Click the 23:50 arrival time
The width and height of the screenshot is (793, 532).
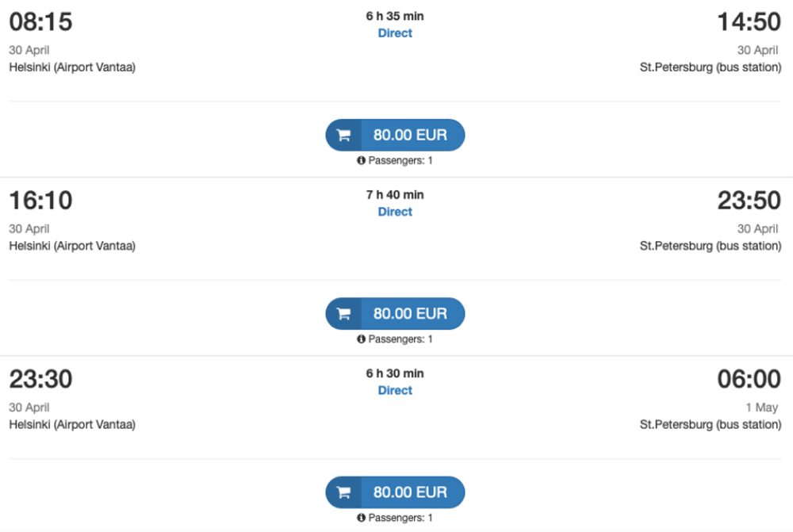pyautogui.click(x=749, y=201)
